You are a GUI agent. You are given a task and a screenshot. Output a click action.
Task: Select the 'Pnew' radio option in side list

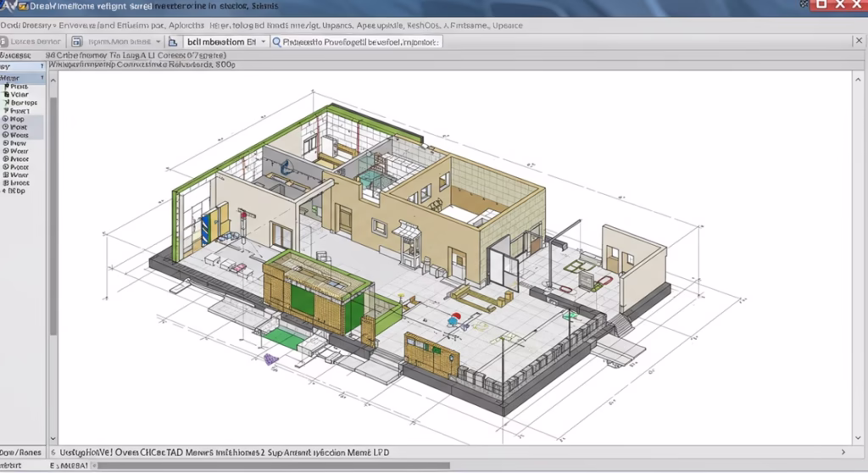[x=6, y=143]
